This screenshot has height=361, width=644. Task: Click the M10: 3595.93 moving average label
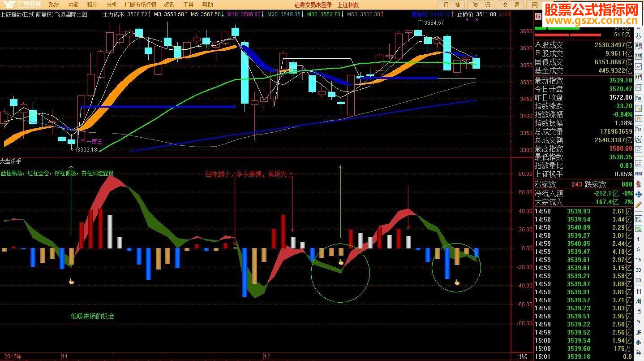click(245, 14)
